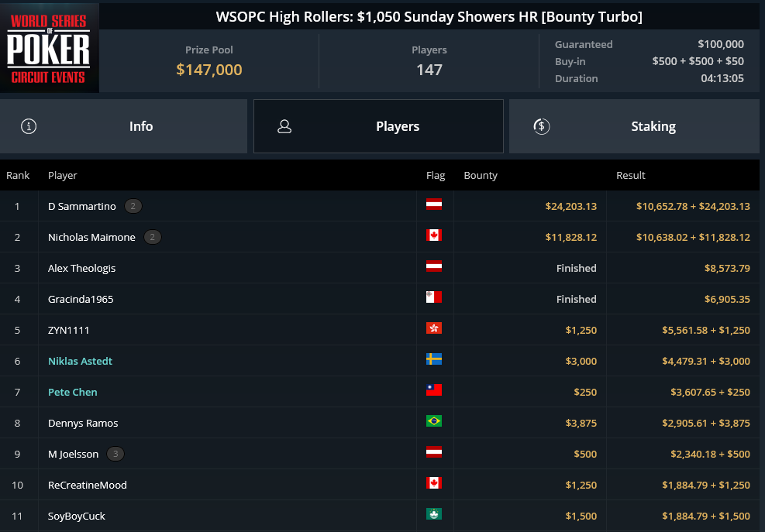Select player ReCreatineMood

coord(88,486)
